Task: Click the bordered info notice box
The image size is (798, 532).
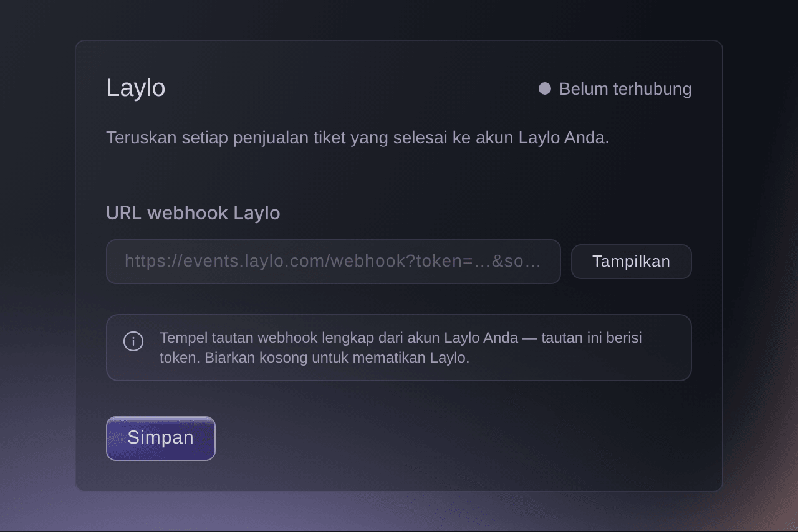Action: [x=399, y=348]
